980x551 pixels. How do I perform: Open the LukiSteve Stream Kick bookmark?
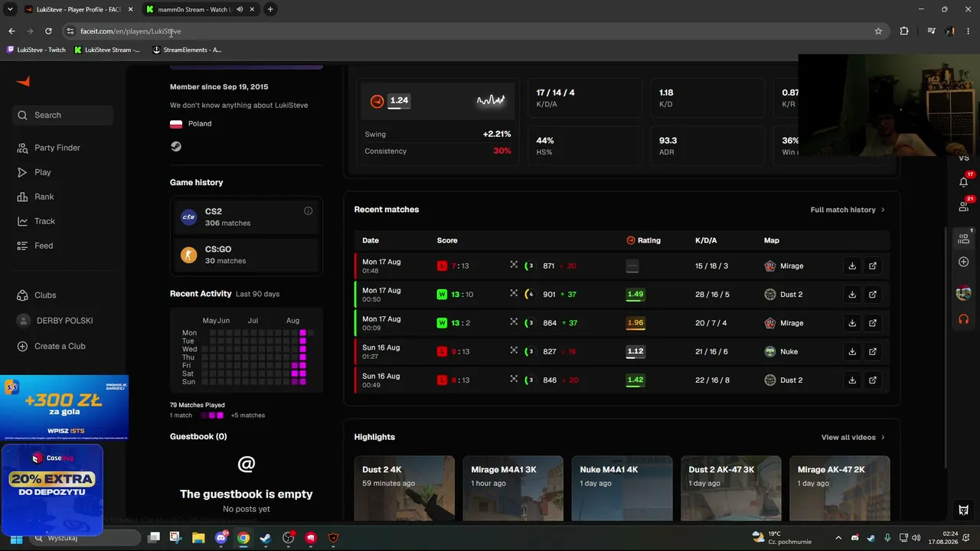[107, 50]
